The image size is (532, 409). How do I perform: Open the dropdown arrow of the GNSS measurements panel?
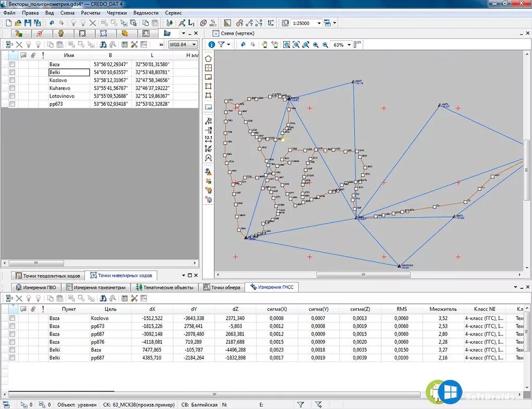pos(515,287)
